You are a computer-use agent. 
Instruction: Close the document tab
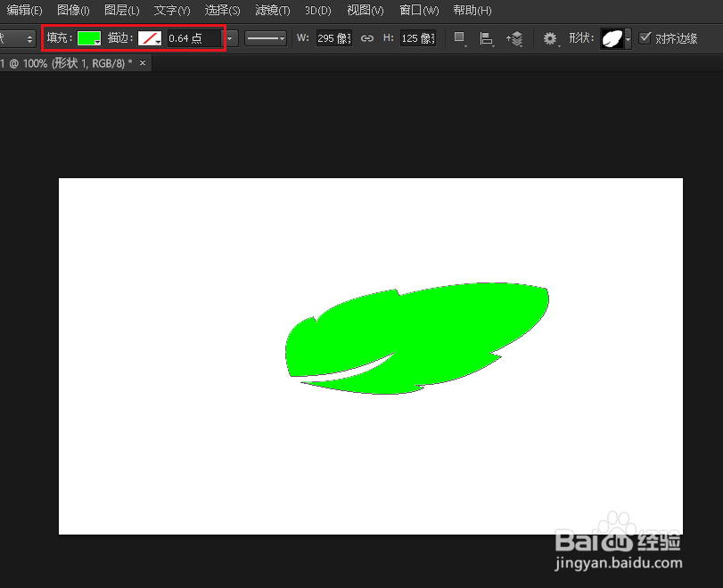[x=143, y=62]
